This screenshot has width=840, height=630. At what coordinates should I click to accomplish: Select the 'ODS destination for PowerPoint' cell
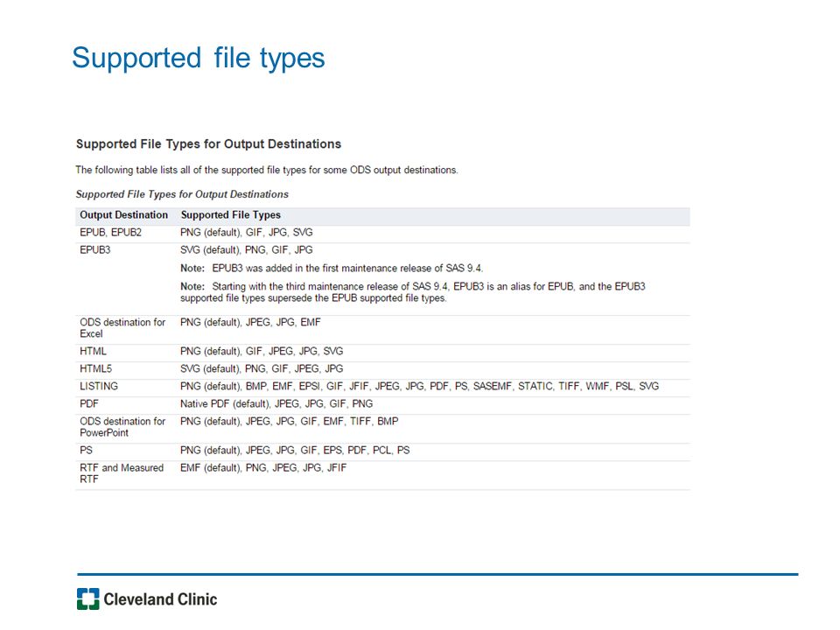[122, 427]
